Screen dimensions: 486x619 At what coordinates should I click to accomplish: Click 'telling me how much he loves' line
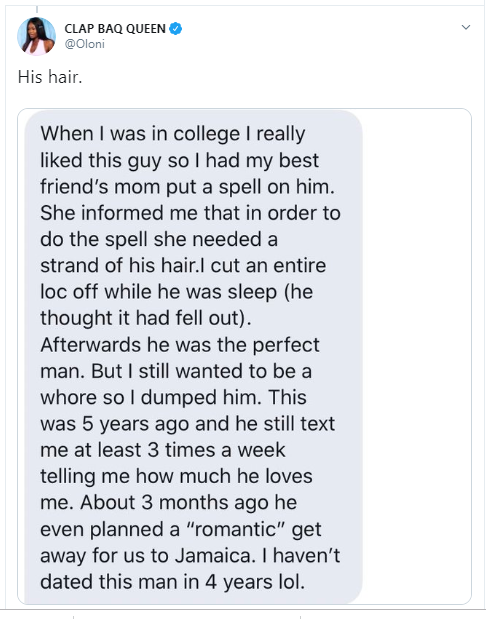tap(176, 476)
